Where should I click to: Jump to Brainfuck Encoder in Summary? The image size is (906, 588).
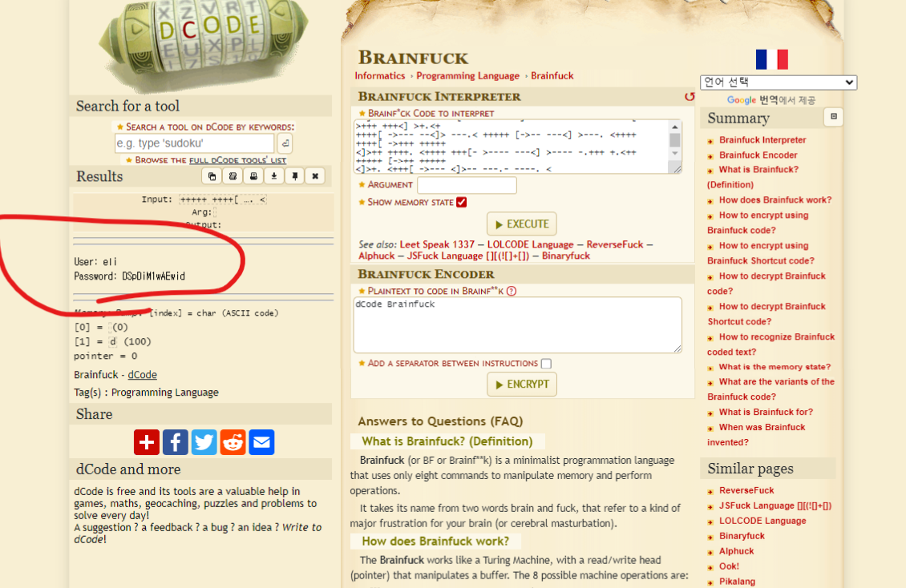(x=758, y=155)
